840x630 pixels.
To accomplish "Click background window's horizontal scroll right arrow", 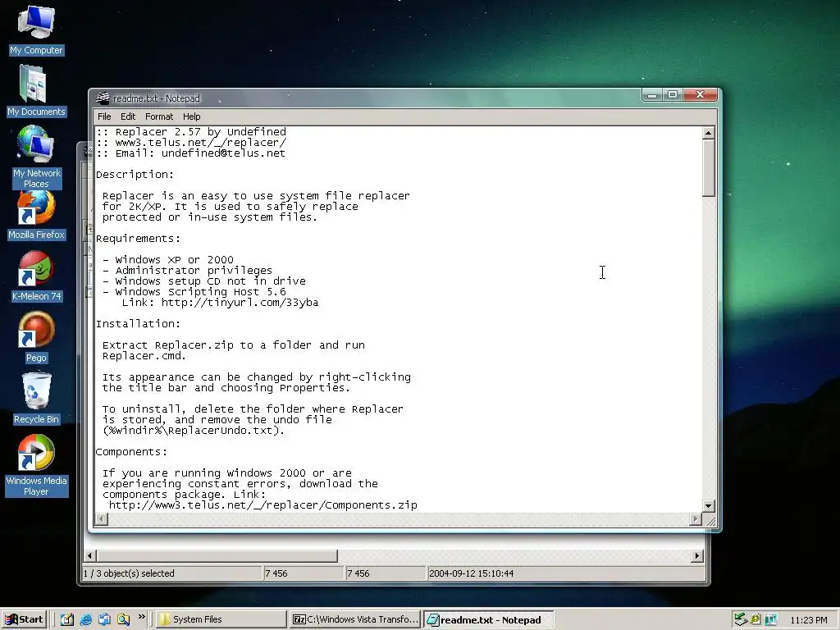I will (697, 556).
